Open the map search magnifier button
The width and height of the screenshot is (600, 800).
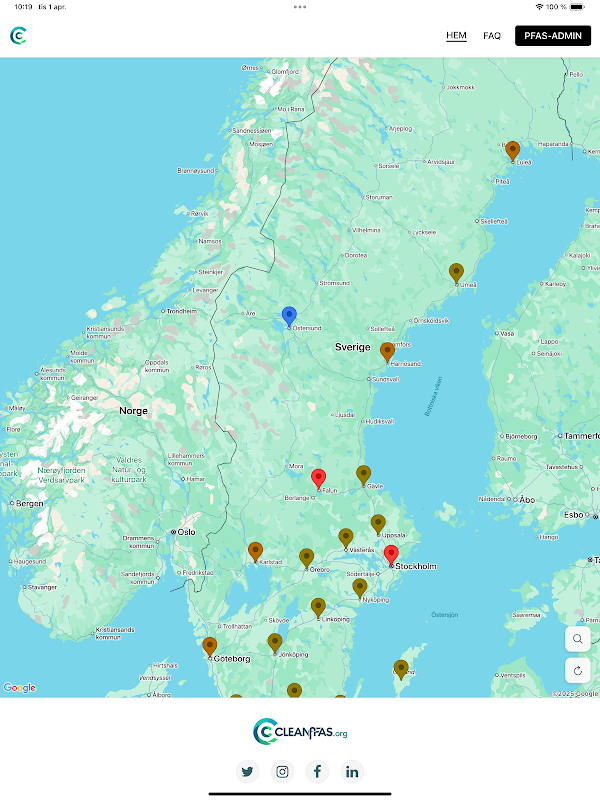(x=578, y=639)
